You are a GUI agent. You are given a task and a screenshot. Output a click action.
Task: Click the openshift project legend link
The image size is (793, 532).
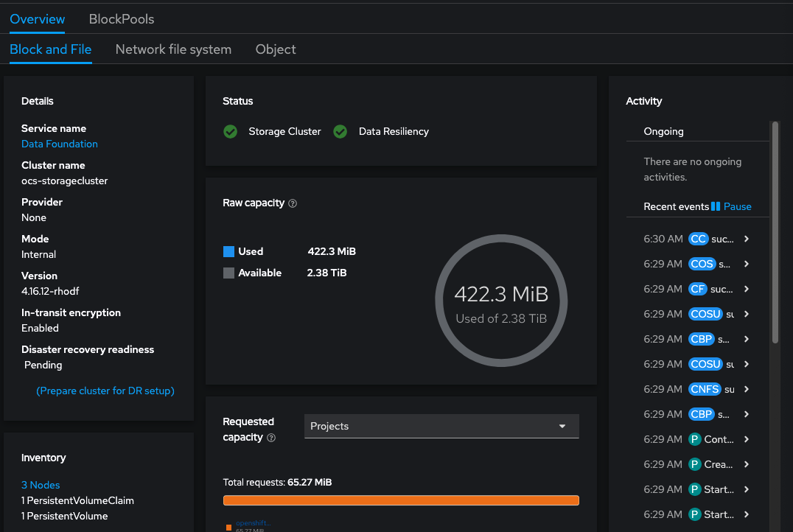(x=254, y=523)
